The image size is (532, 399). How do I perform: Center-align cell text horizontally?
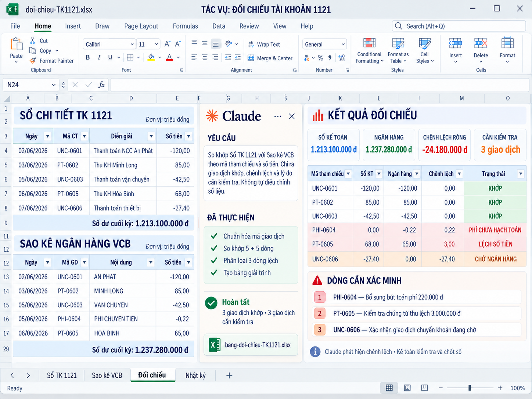coord(205,57)
